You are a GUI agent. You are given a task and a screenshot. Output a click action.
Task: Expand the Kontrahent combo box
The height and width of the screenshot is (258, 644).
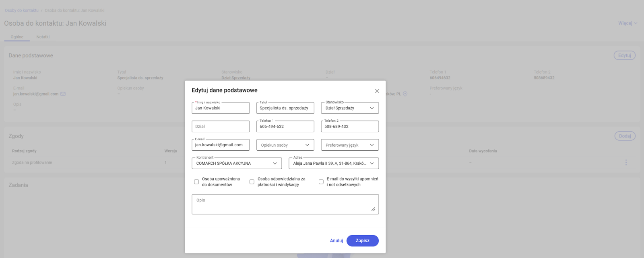click(275, 164)
